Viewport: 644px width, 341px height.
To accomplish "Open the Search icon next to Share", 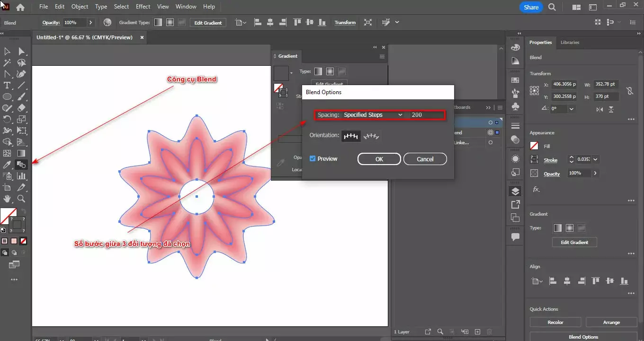I will coord(552,7).
